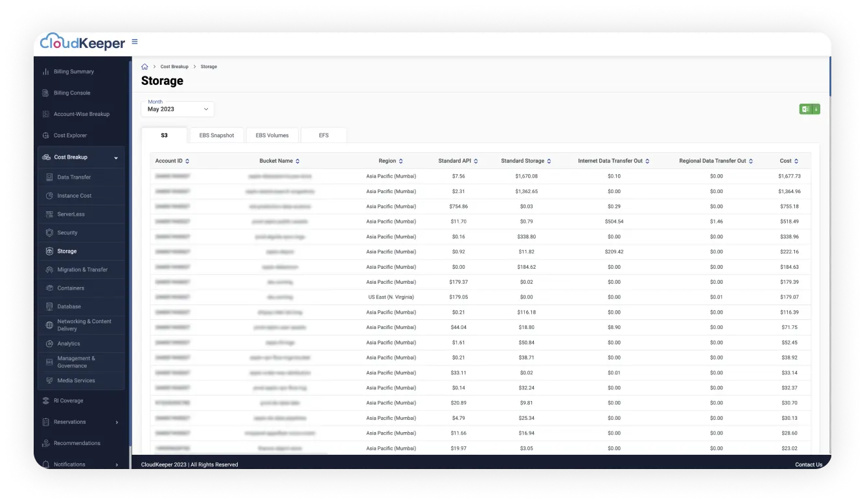The width and height of the screenshot is (865, 504).
Task: Select the S3 tab
Action: point(165,135)
